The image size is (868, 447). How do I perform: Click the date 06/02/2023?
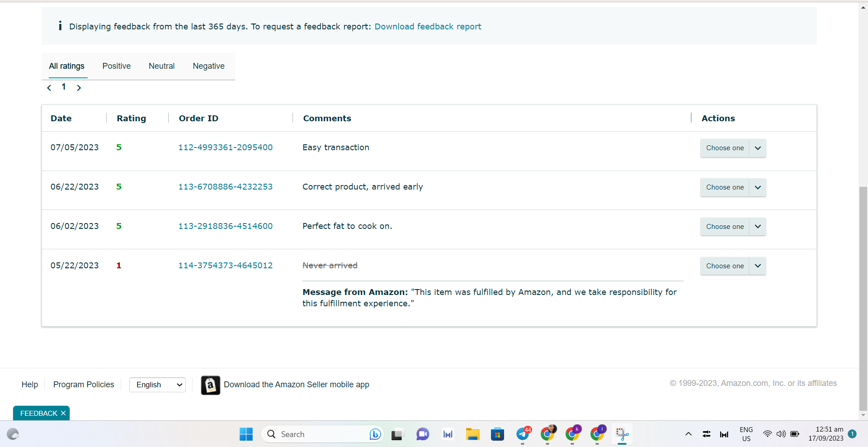[75, 226]
